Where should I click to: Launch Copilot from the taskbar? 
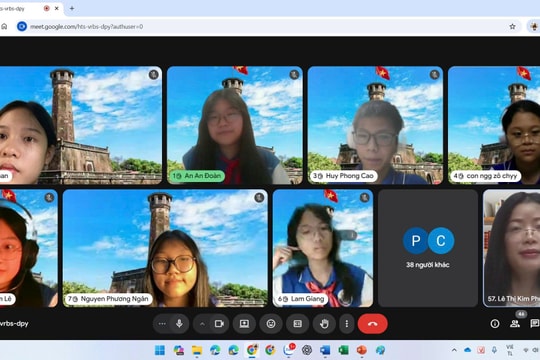(178, 350)
